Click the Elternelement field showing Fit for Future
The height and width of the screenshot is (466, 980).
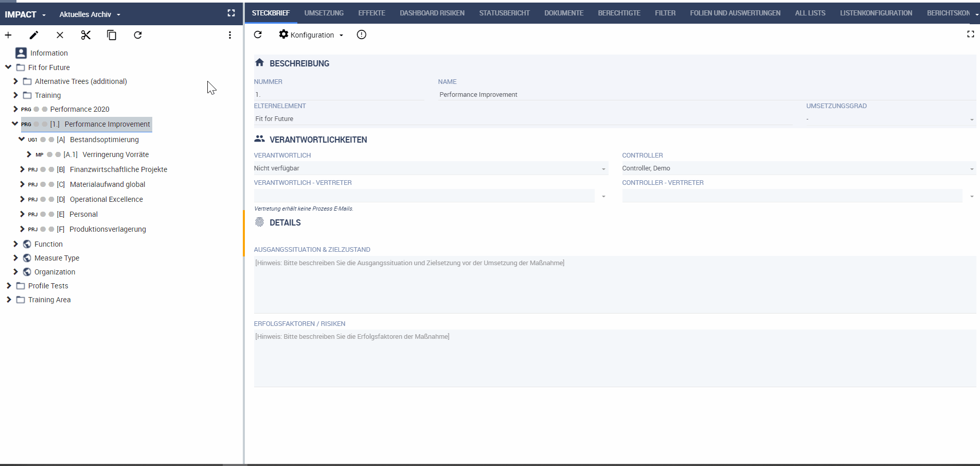click(x=523, y=118)
